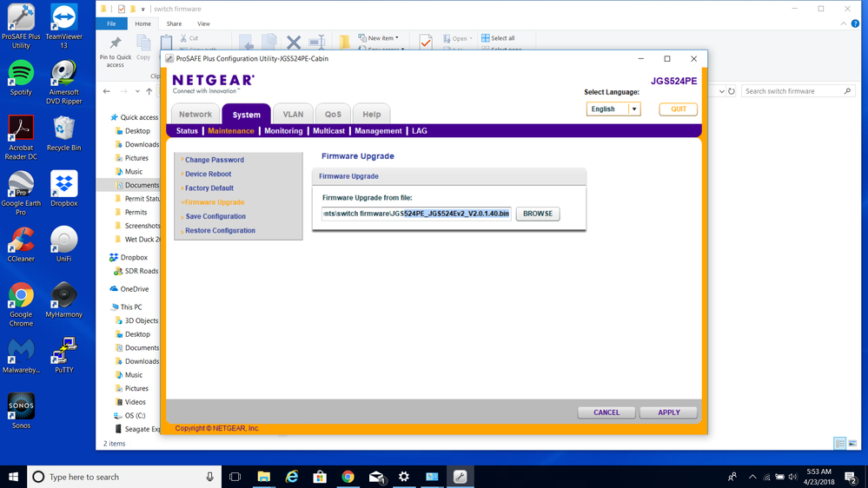The height and width of the screenshot is (488, 868).
Task: Open Acrobat Reader DC desktop icon
Action: pos(21,137)
